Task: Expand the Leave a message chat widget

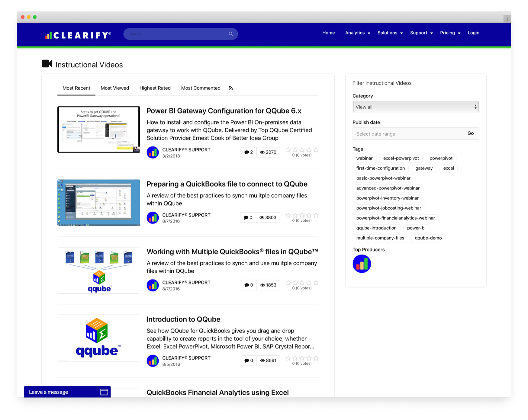Action: tap(67, 392)
